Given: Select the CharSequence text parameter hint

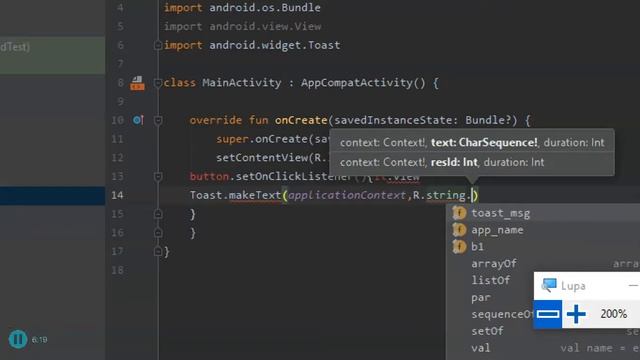Looking at the screenshot, I should click(x=484, y=142).
